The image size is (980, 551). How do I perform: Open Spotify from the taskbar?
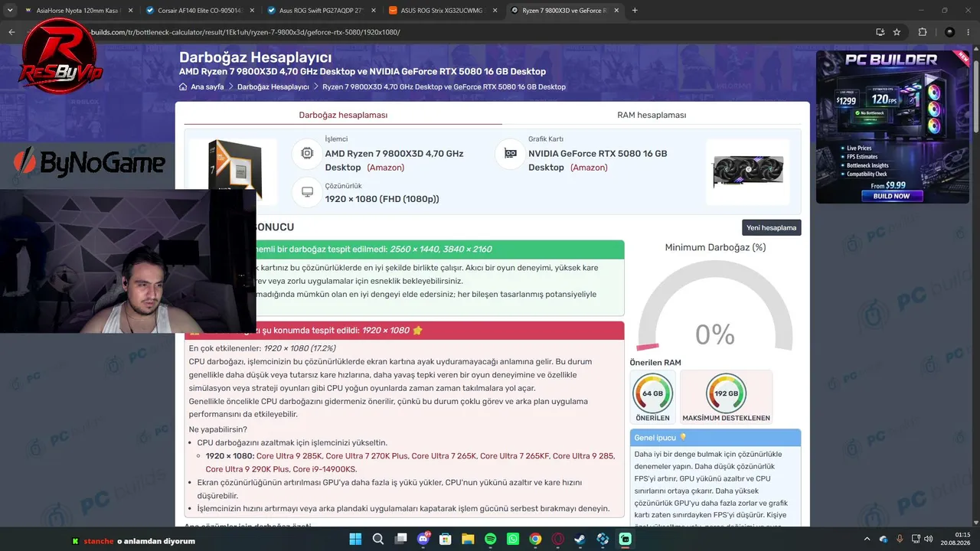[x=491, y=540]
